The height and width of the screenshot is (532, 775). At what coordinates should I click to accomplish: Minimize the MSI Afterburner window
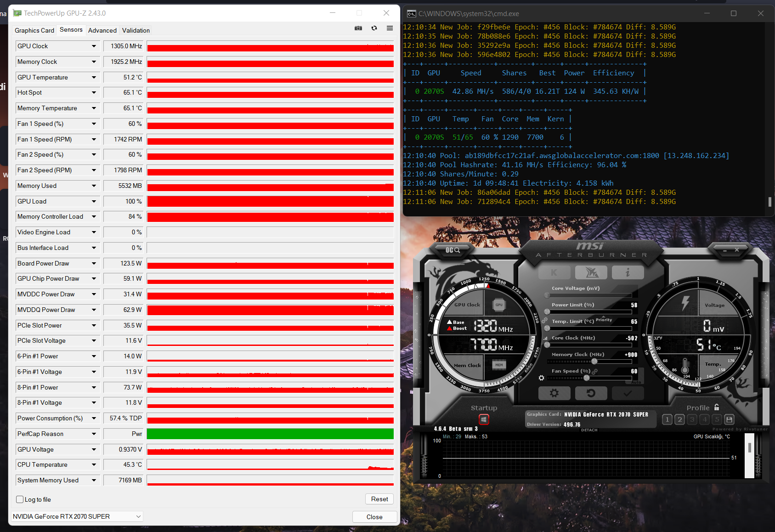(x=725, y=250)
